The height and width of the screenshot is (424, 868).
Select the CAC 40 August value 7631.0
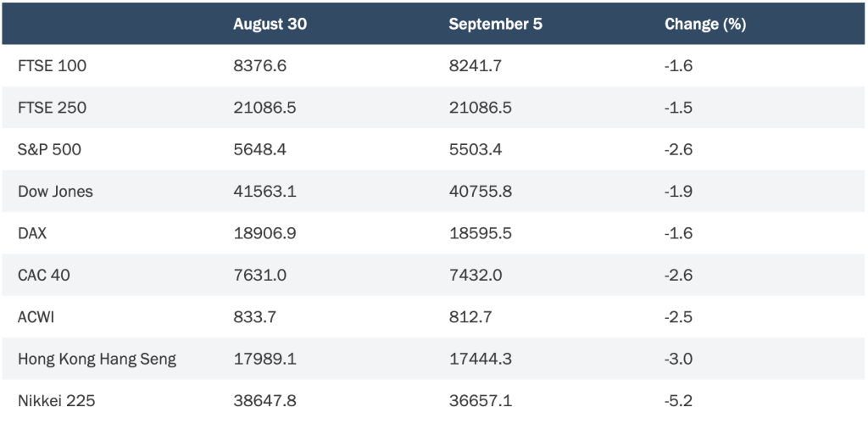pos(259,275)
